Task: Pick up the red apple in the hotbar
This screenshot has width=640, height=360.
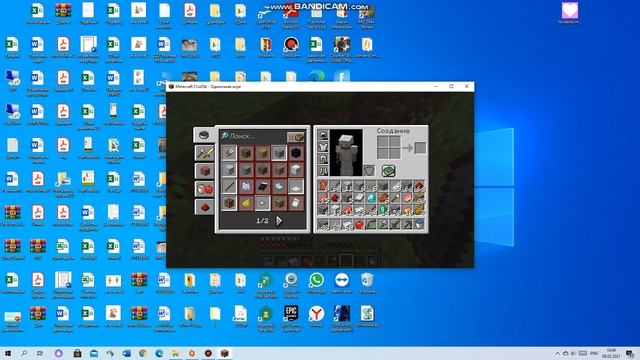Action: 359,224
